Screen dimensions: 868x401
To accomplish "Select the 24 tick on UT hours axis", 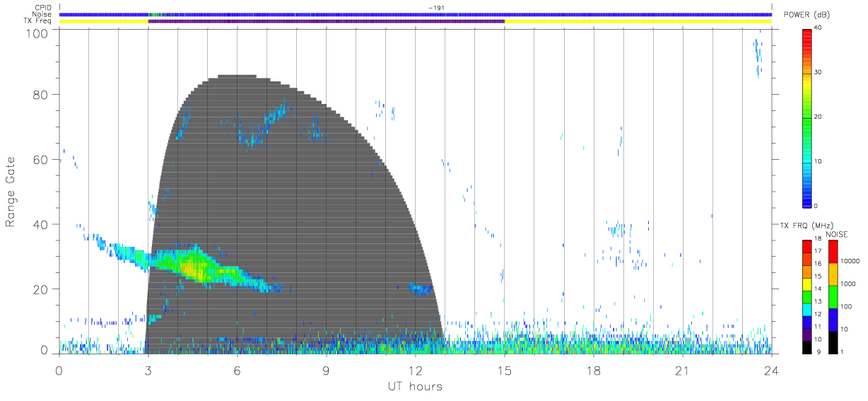I will (772, 371).
